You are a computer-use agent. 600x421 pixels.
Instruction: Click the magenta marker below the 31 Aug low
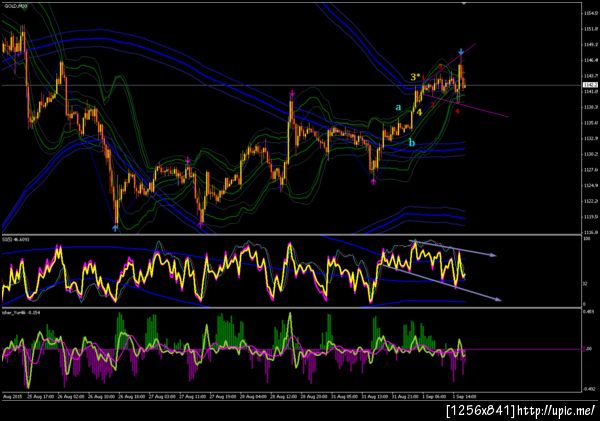coord(373,182)
